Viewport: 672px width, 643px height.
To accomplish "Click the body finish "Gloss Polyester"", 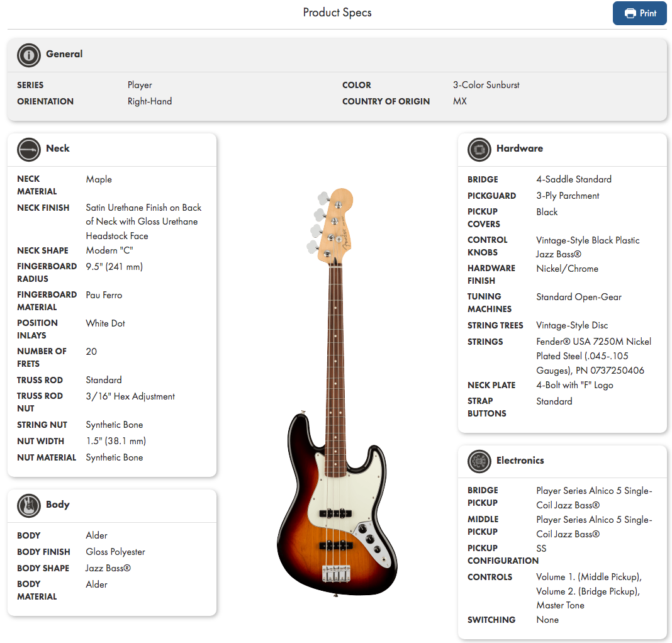I will coord(115,552).
